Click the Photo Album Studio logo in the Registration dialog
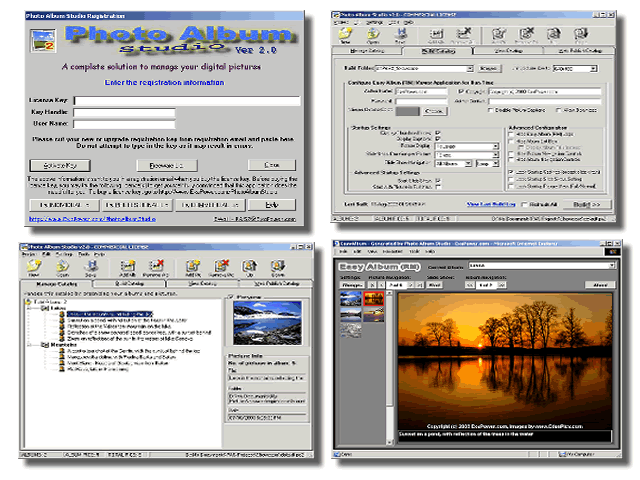Screen dimensions: 640x480 click(x=43, y=40)
